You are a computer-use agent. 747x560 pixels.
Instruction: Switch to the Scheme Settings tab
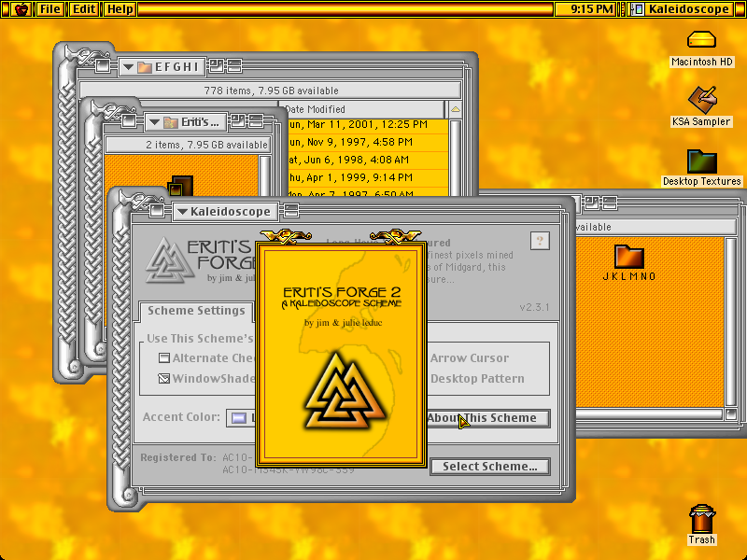pyautogui.click(x=196, y=311)
